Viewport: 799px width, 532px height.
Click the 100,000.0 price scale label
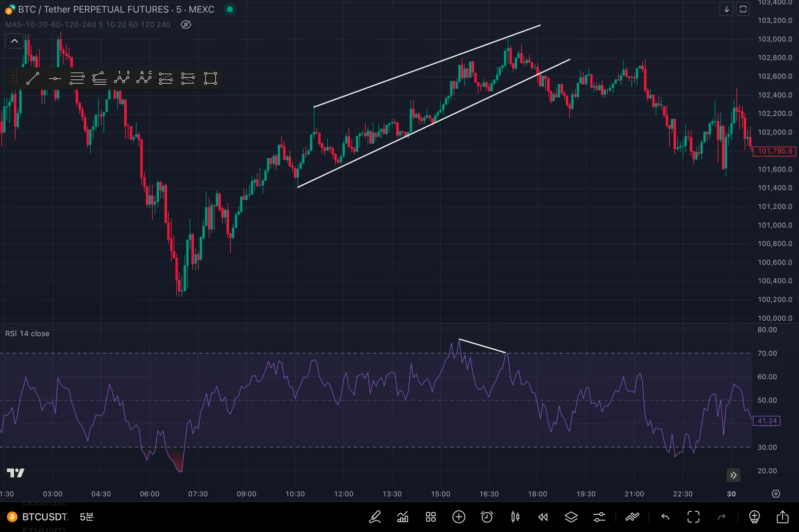[775, 318]
